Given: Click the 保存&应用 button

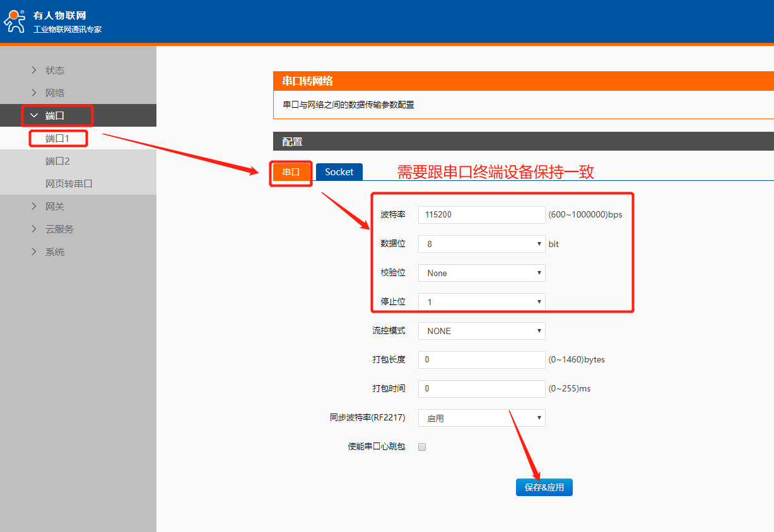Looking at the screenshot, I should point(544,487).
